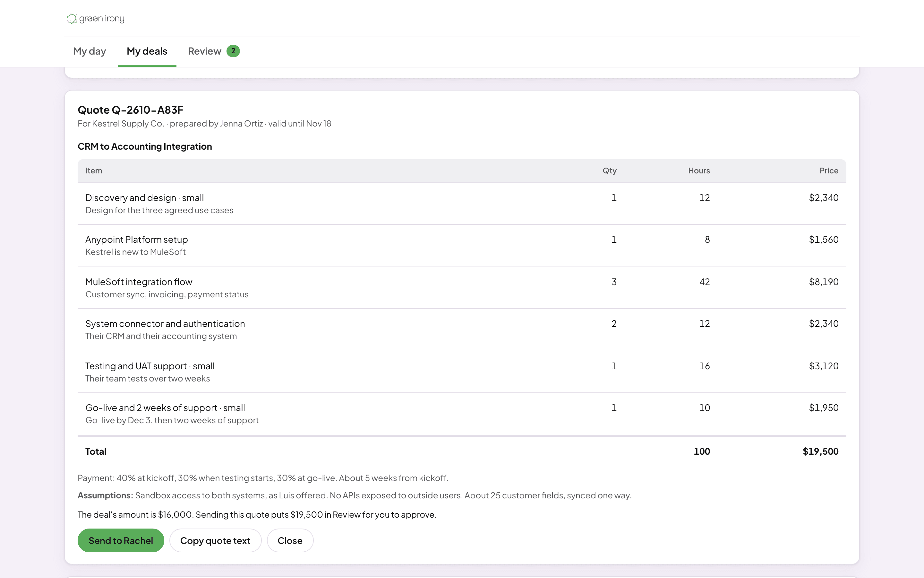Click the Item column header
Screen dimensions: 924x578
point(94,171)
